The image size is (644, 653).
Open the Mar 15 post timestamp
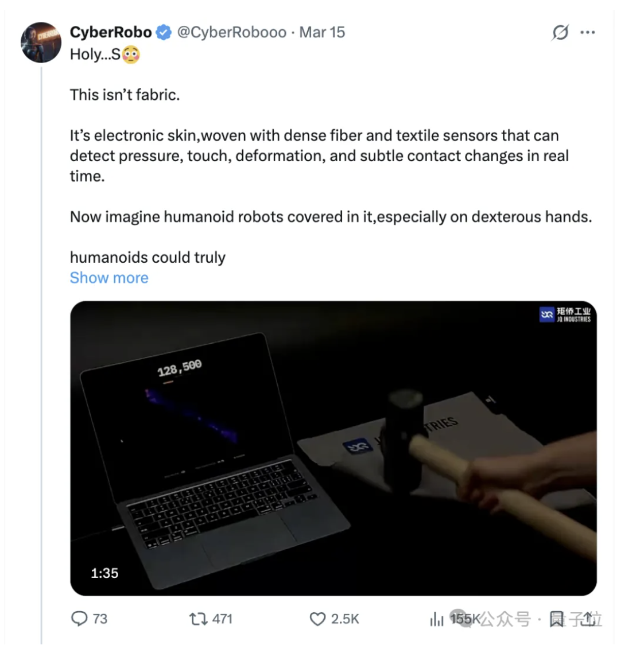pos(322,32)
